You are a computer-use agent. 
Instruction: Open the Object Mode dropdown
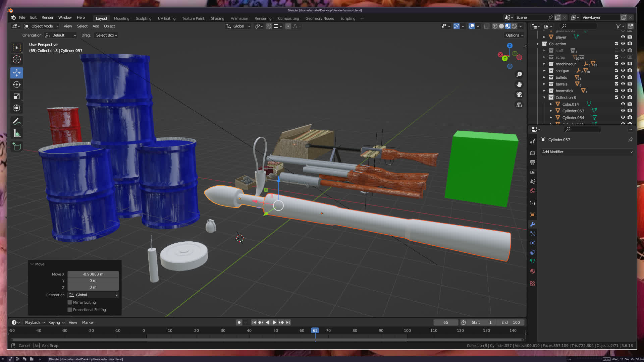point(42,26)
